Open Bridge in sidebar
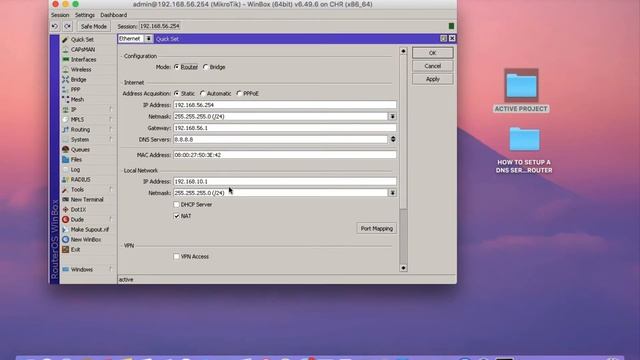Viewport: 640px width, 360px height. click(78, 80)
